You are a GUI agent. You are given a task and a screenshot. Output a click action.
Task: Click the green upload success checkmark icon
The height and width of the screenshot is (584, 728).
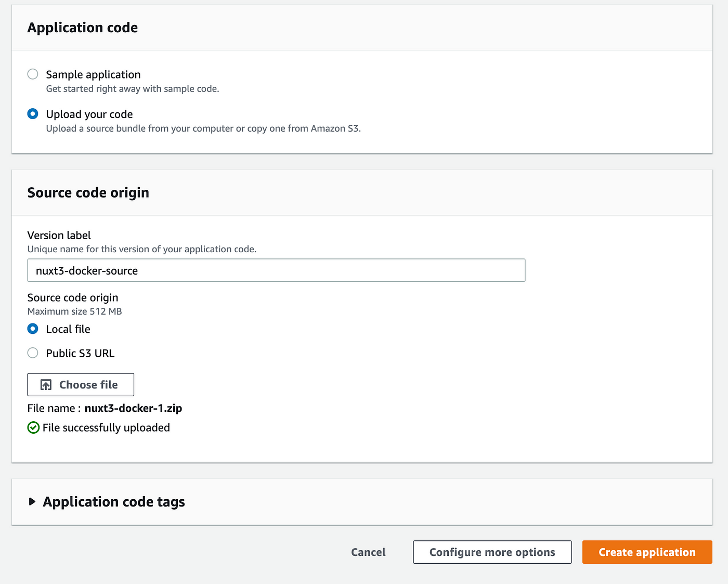pos(33,427)
